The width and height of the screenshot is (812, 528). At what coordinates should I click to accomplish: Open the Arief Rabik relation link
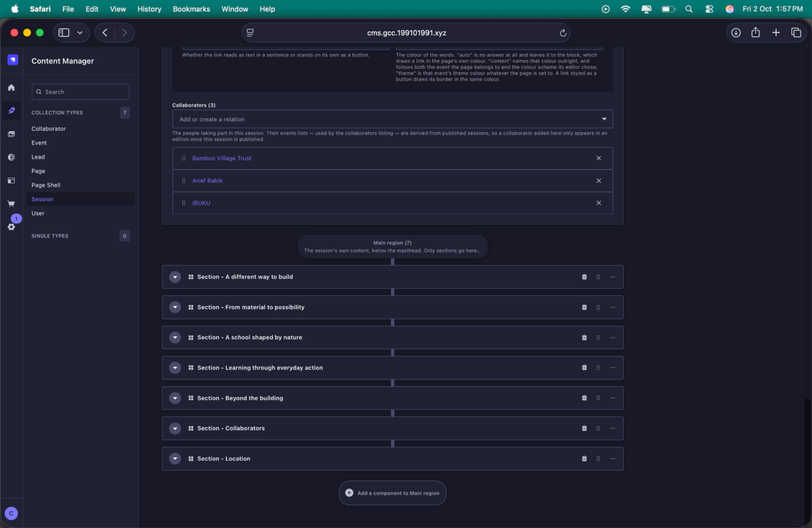pyautogui.click(x=207, y=181)
